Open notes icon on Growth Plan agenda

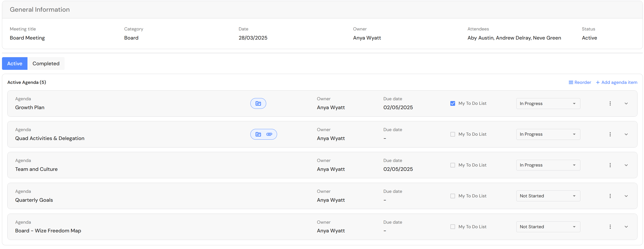(x=258, y=103)
